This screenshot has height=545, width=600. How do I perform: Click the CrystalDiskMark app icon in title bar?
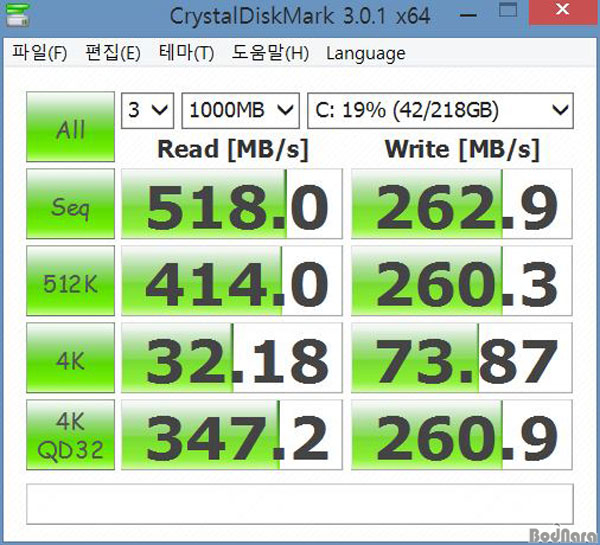pyautogui.click(x=18, y=15)
